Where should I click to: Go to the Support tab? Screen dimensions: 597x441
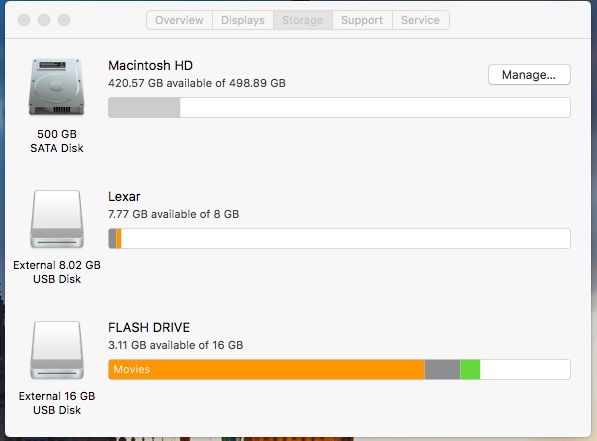tap(362, 20)
